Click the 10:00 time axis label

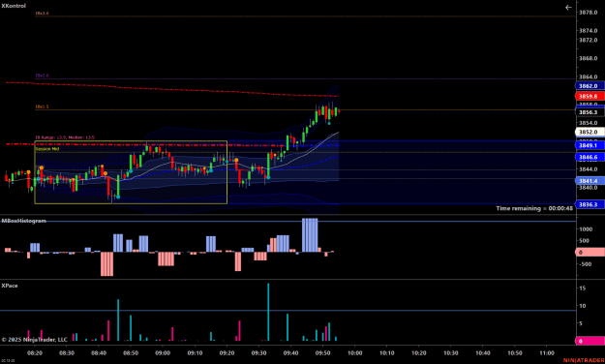coord(355,352)
